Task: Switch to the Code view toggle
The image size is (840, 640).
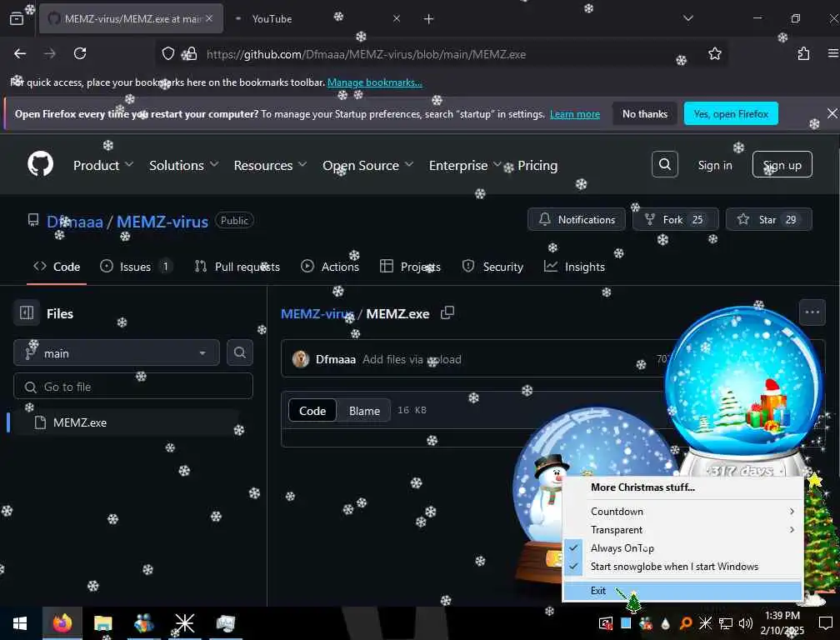Action: tap(312, 411)
